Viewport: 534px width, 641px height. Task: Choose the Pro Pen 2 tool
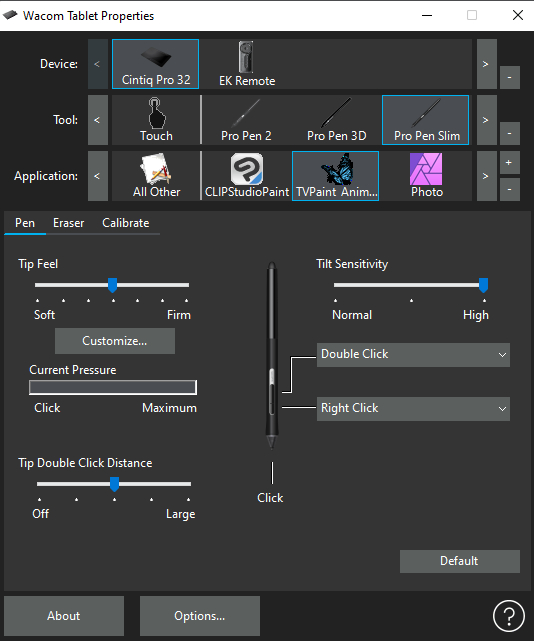pos(246,120)
